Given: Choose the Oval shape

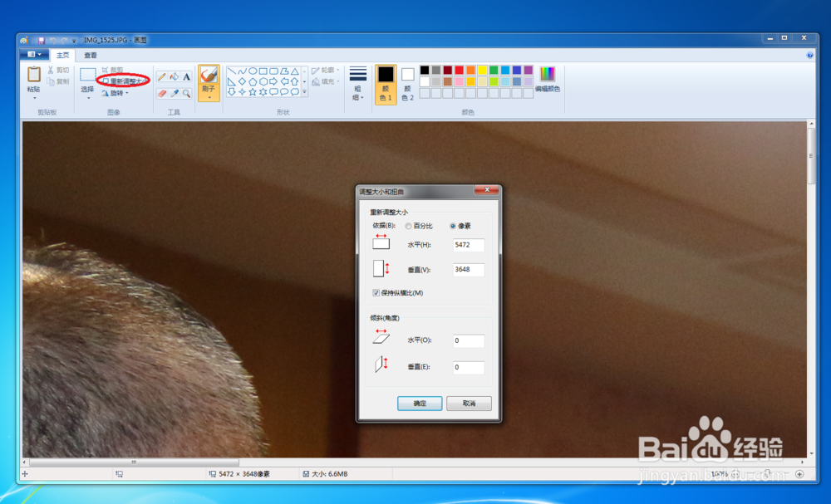Looking at the screenshot, I should 253,71.
